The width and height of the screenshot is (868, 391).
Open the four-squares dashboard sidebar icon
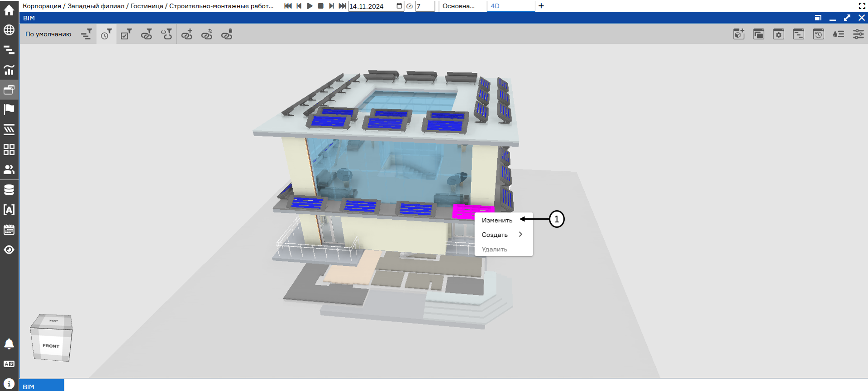tap(9, 150)
